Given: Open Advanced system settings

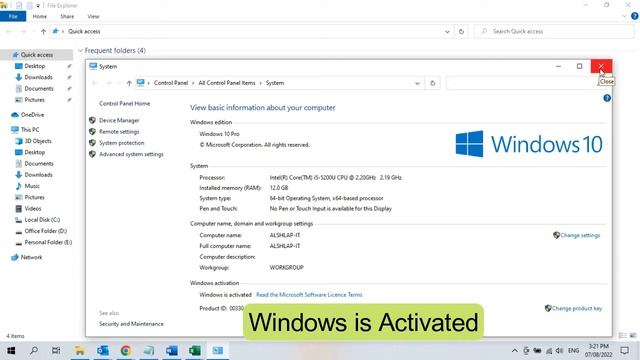Looking at the screenshot, I should [131, 154].
